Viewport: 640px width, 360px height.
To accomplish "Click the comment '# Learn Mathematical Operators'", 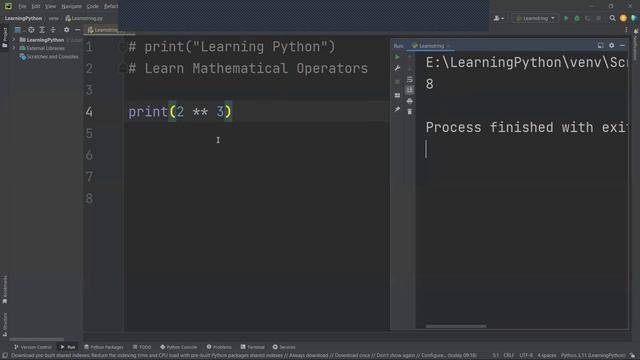I will tap(248, 69).
